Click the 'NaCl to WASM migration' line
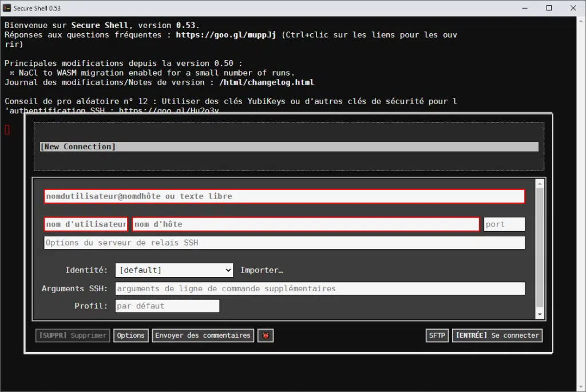Image resolution: width=586 pixels, height=392 pixels. tap(152, 73)
